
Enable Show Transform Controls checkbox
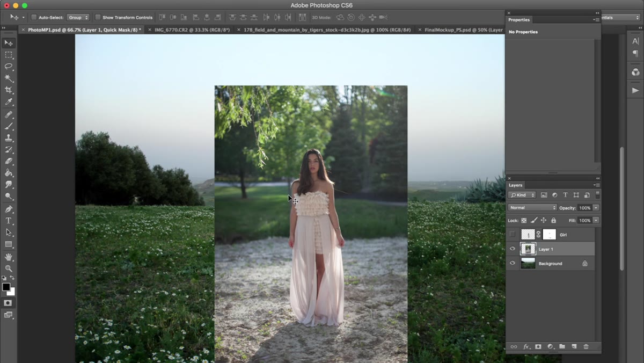click(x=98, y=17)
